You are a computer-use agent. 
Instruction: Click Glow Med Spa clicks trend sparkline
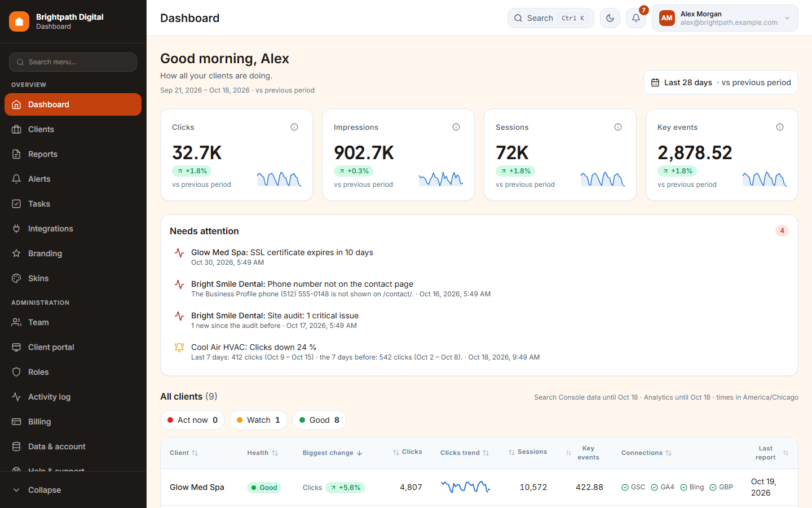[x=465, y=487]
